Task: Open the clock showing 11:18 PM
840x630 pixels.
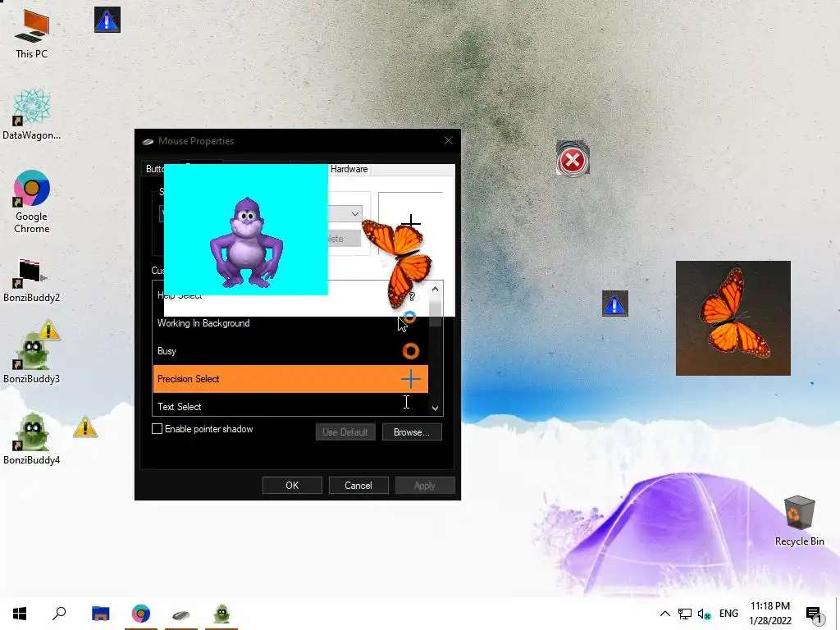Action: click(770, 614)
